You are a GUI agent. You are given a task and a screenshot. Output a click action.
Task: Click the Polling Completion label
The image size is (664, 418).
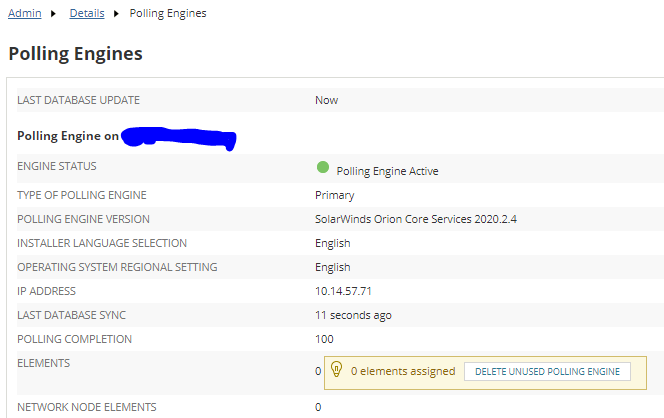click(75, 339)
